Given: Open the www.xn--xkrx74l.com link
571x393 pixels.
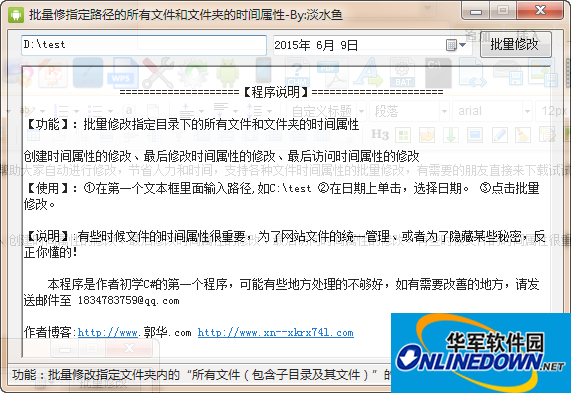Looking at the screenshot, I should (x=276, y=332).
